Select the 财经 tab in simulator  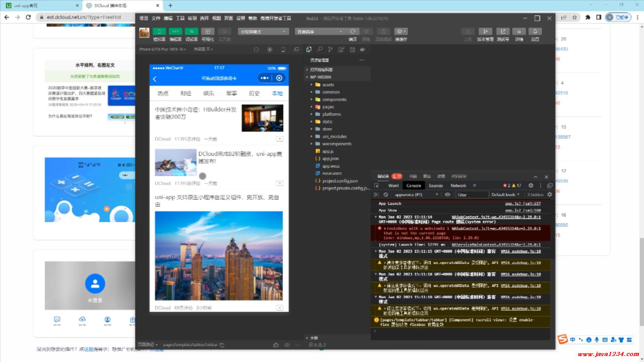[185, 93]
